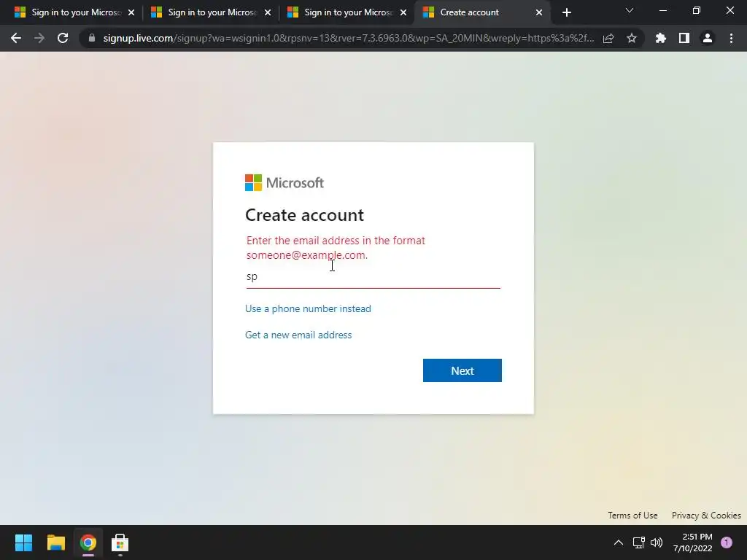Close the second Sign in tab
This screenshot has height=560, width=747.
click(x=267, y=12)
